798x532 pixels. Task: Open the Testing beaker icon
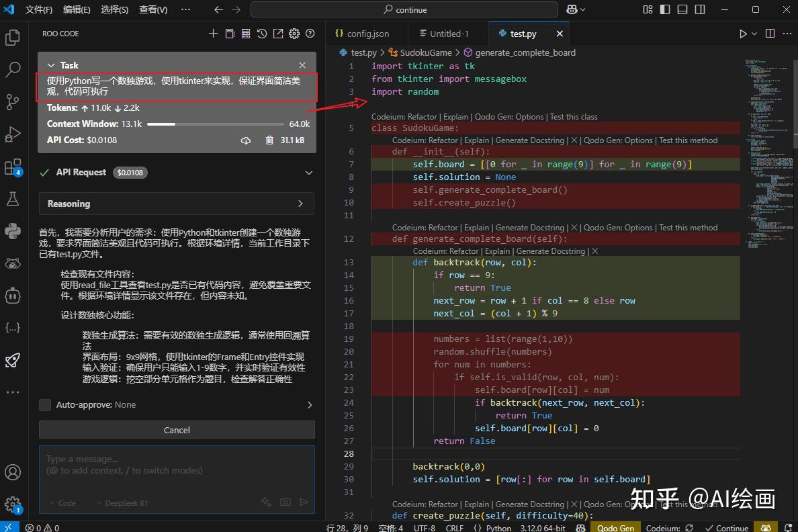(x=13, y=199)
